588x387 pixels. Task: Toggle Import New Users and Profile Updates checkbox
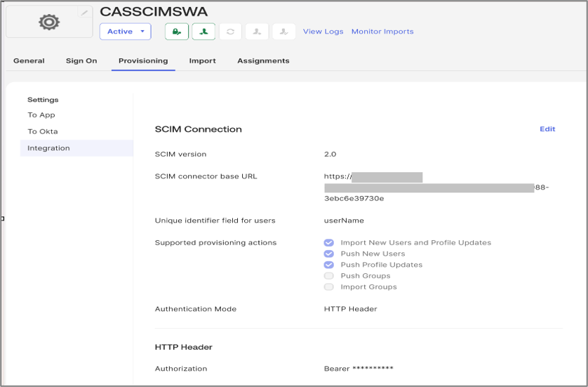[x=329, y=243]
